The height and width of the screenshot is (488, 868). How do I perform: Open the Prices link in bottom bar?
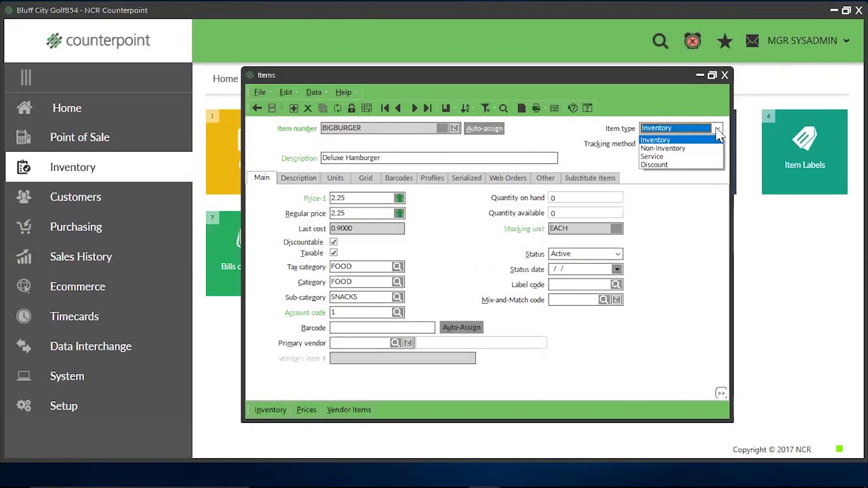(307, 410)
